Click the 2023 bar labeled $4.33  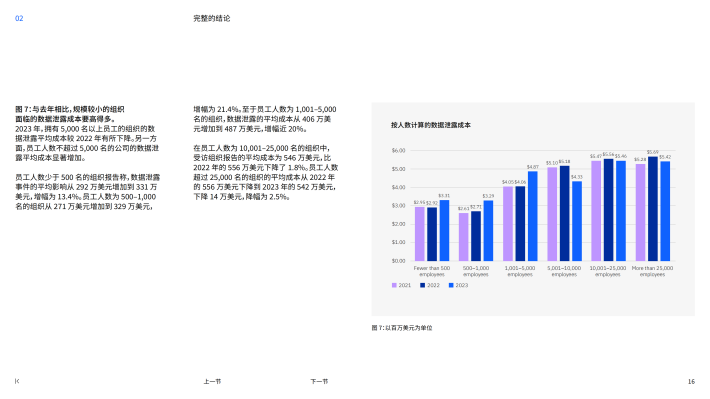point(577,221)
